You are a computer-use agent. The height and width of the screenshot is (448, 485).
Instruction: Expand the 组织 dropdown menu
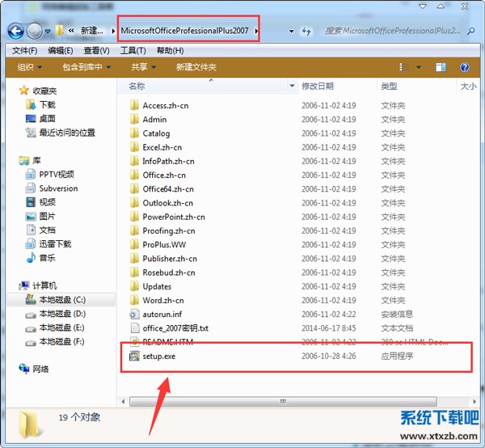pos(29,67)
